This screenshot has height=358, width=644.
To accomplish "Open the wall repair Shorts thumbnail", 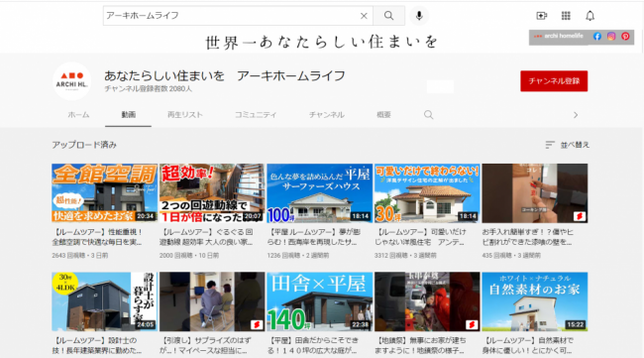I will coord(535,193).
